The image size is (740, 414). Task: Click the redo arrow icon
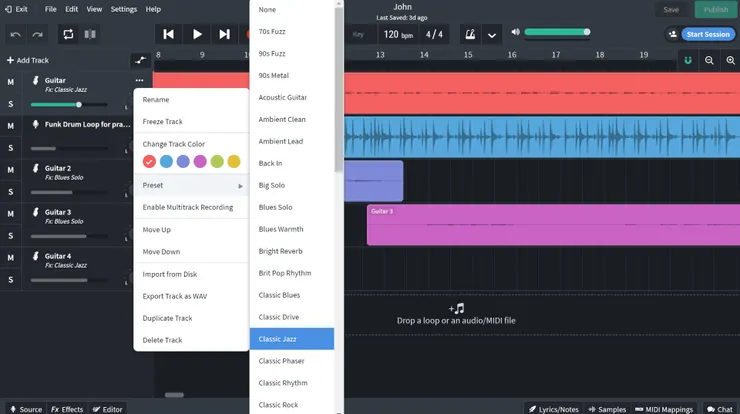pyautogui.click(x=37, y=34)
